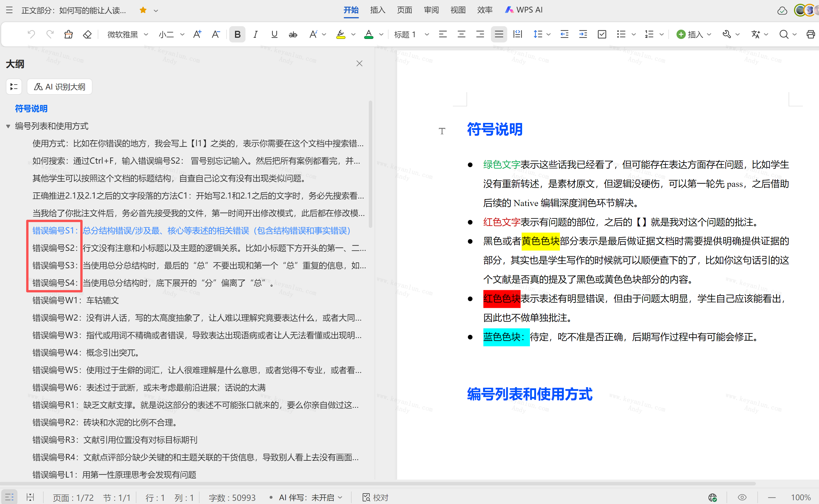Click the Clear Formatting eraser
Image resolution: width=819 pixels, height=504 pixels.
coord(87,34)
